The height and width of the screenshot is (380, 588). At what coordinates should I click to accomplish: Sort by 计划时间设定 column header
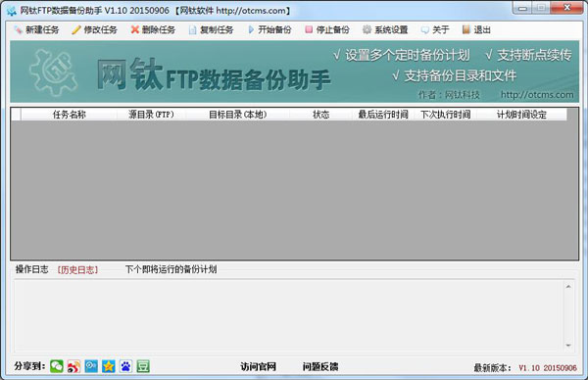pyautogui.click(x=521, y=115)
